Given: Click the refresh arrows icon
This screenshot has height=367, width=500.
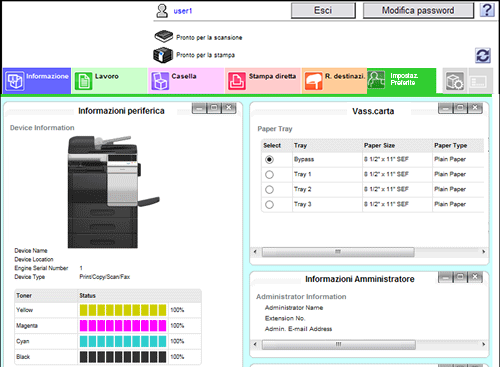Looking at the screenshot, I should 483,55.
